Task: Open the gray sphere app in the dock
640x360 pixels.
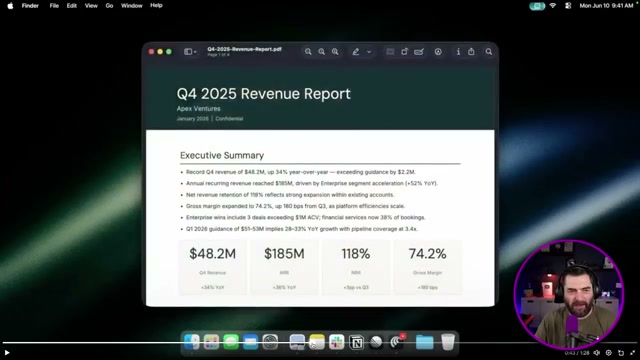Action: pyautogui.click(x=376, y=342)
